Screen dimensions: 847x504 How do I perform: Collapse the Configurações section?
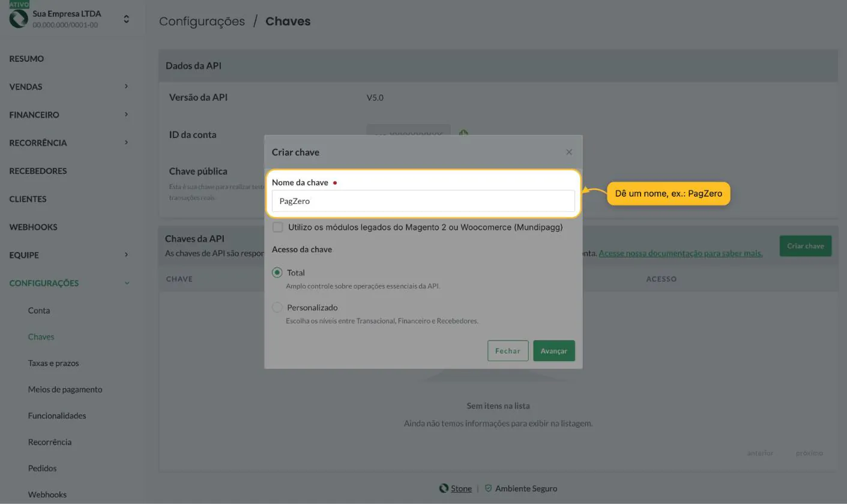(x=126, y=283)
